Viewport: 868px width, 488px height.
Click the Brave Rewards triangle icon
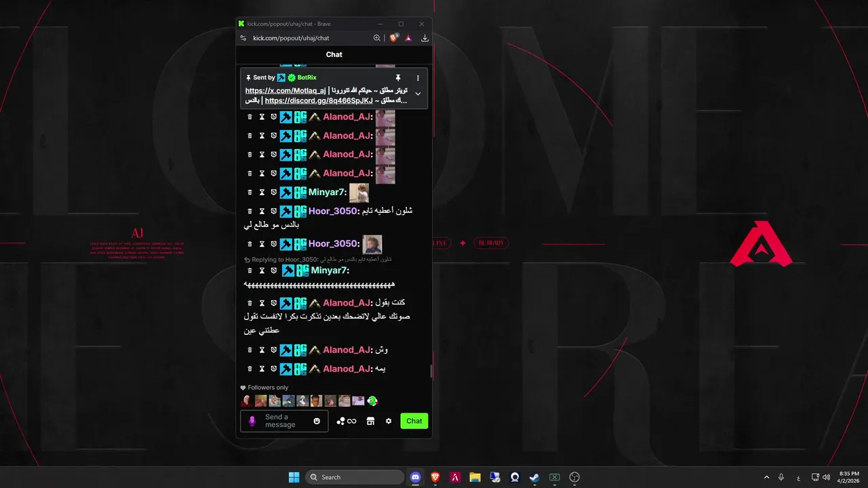408,38
